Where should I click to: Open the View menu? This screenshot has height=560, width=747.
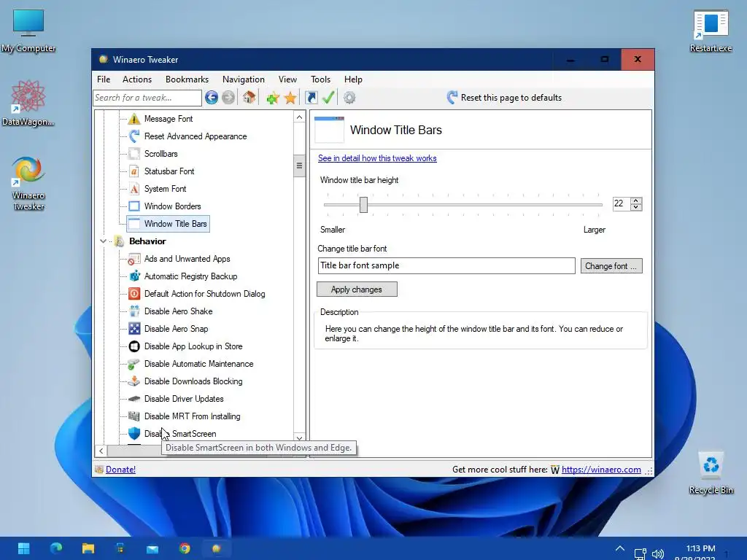point(287,79)
